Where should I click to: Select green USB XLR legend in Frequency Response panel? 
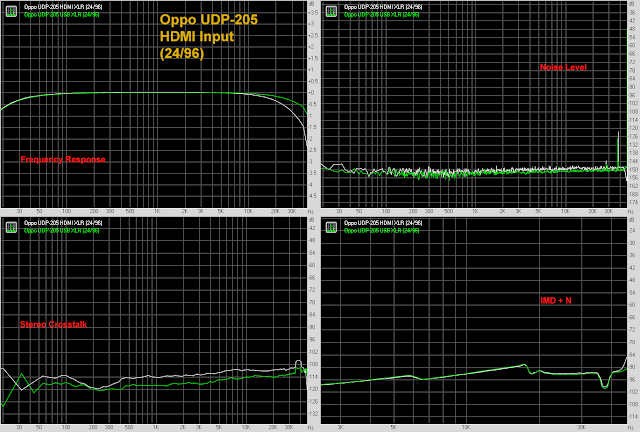62,15
